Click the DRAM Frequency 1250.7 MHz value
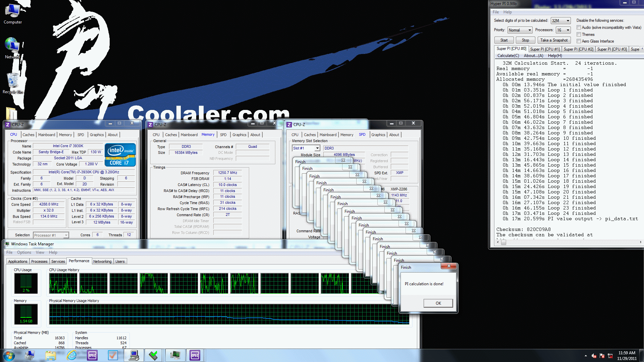The width and height of the screenshot is (644, 362). (227, 173)
